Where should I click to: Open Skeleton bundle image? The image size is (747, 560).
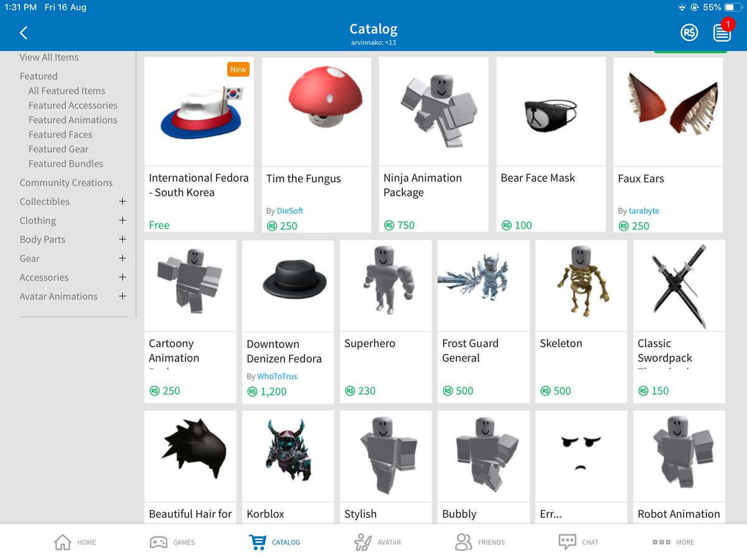point(581,286)
